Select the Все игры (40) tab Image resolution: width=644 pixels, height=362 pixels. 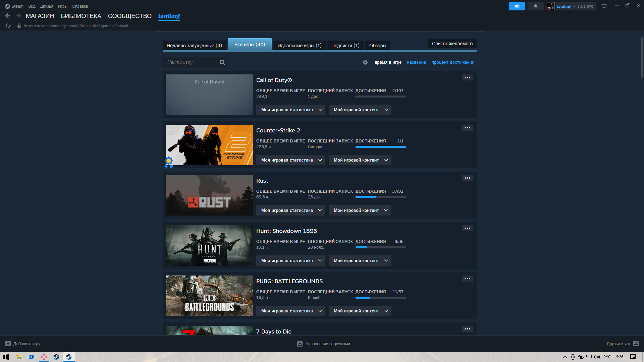[x=250, y=45]
